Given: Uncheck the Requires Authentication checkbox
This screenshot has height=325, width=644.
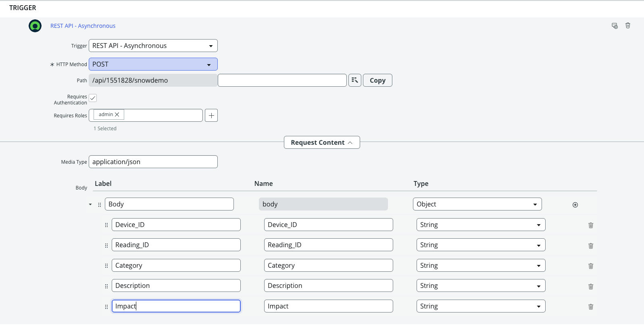Looking at the screenshot, I should tap(93, 98).
